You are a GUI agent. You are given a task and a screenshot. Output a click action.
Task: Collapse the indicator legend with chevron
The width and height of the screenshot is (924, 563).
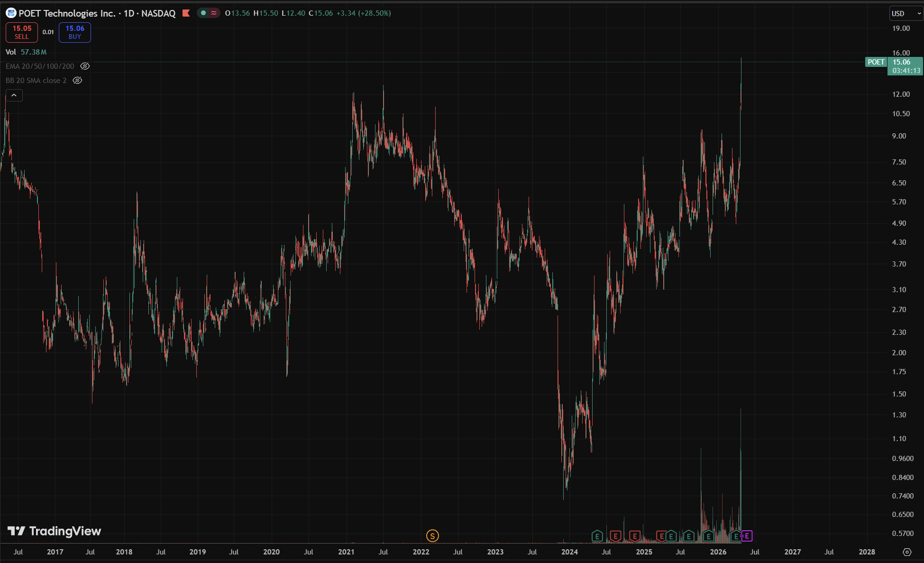(x=14, y=95)
